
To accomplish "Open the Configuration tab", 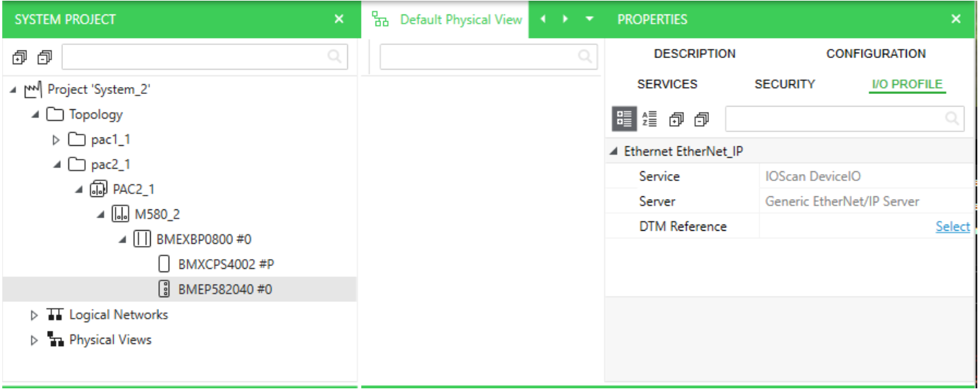I will click(876, 53).
